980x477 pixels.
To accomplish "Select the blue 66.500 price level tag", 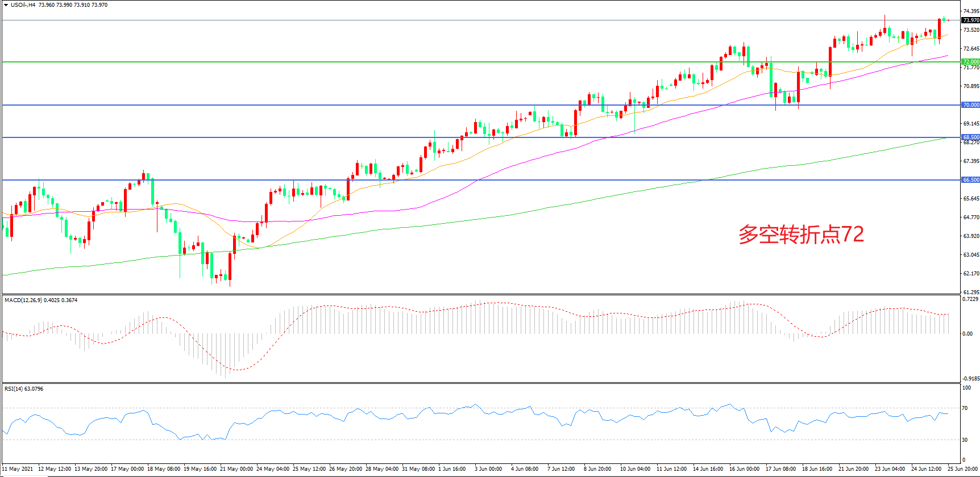I will [x=970, y=180].
